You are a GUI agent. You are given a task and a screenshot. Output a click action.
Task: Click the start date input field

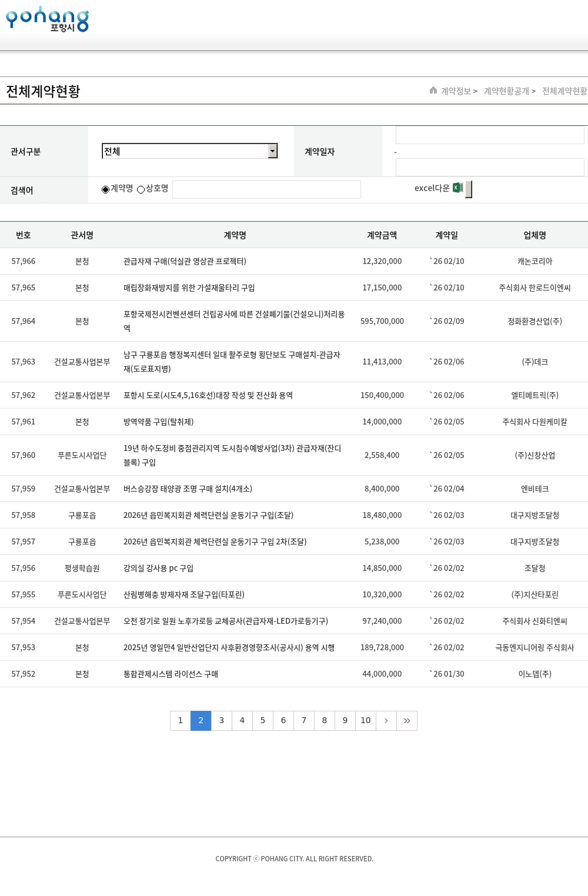489,135
